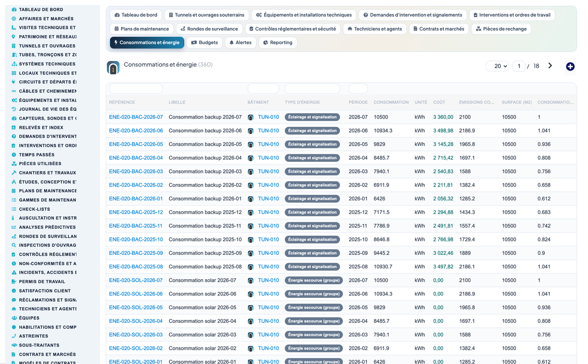
Task: Click the blue add record plus icon
Action: (570, 66)
